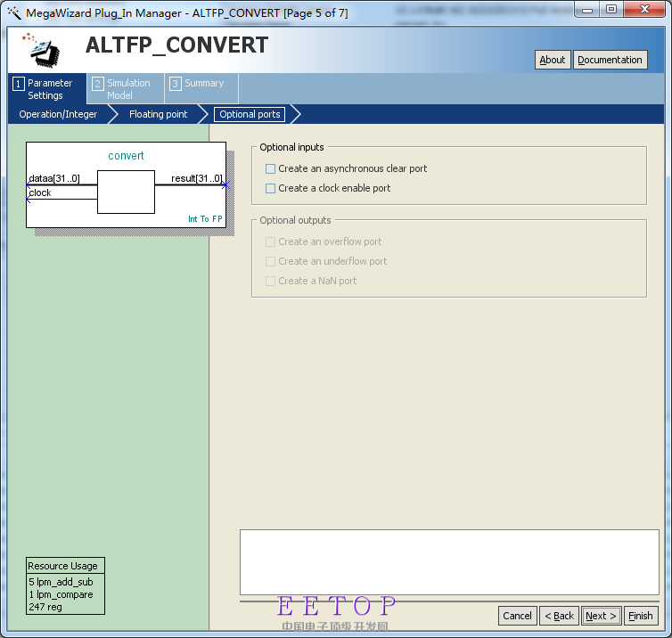Select the dataa[31..0] port label

tap(54, 178)
